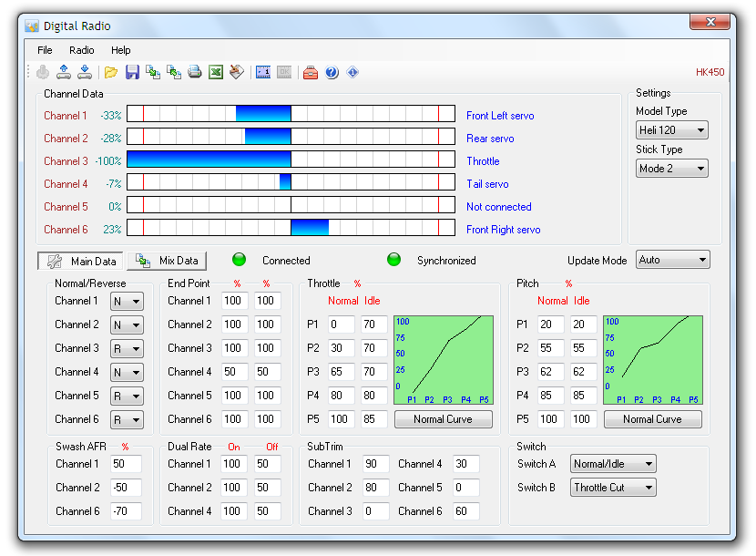
Task: Open the Update Mode dropdown
Action: pos(672,260)
